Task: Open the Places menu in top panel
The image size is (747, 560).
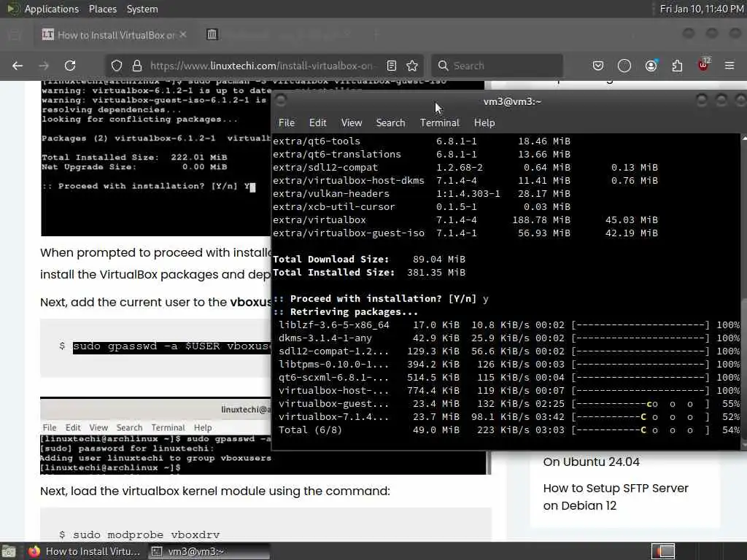Action: point(103,9)
